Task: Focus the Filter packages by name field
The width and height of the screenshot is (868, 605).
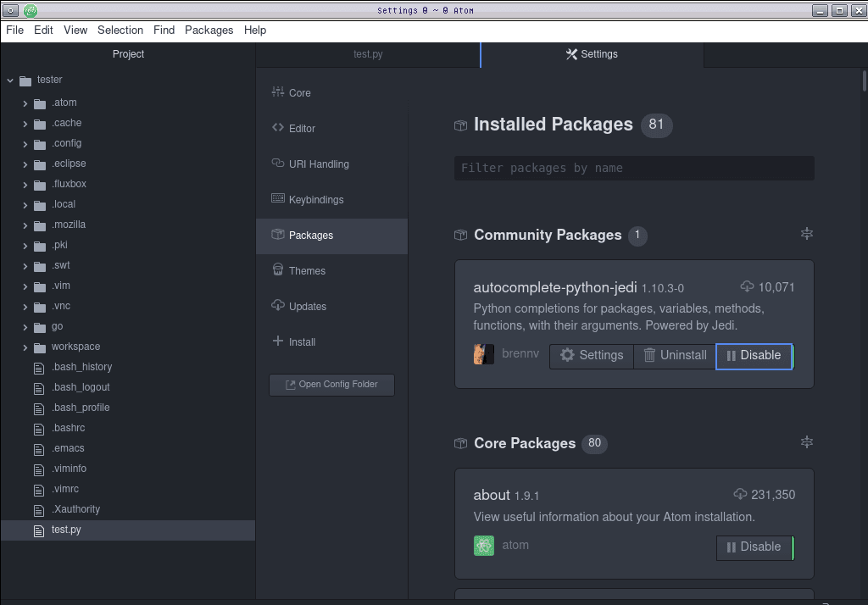Action: point(634,168)
